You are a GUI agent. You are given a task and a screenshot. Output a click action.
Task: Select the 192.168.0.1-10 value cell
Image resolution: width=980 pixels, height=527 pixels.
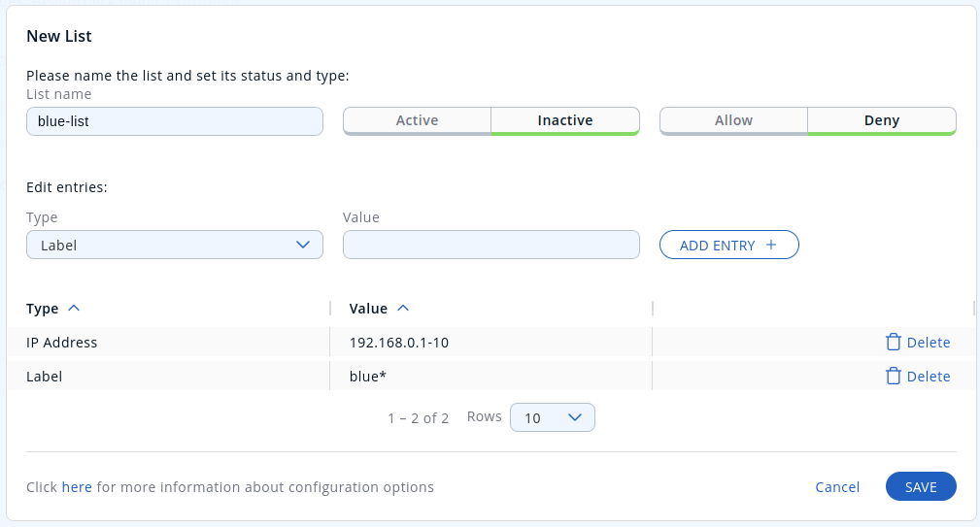click(x=398, y=343)
